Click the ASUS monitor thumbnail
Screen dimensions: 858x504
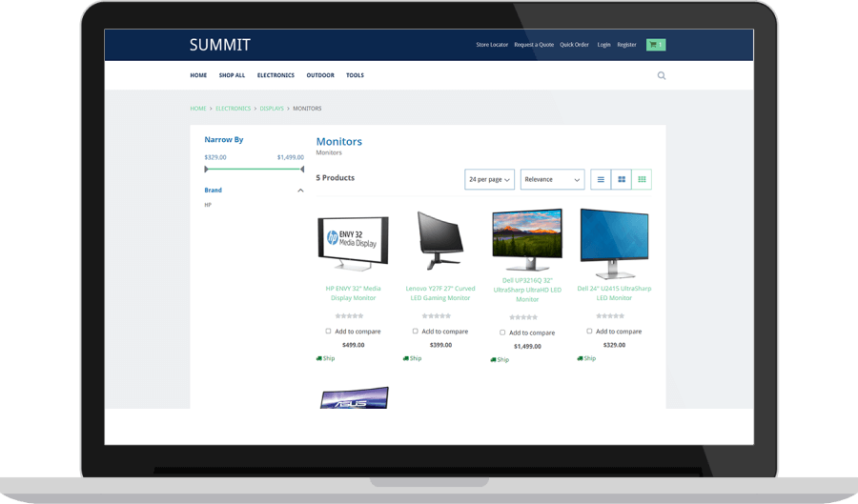pyautogui.click(x=354, y=397)
